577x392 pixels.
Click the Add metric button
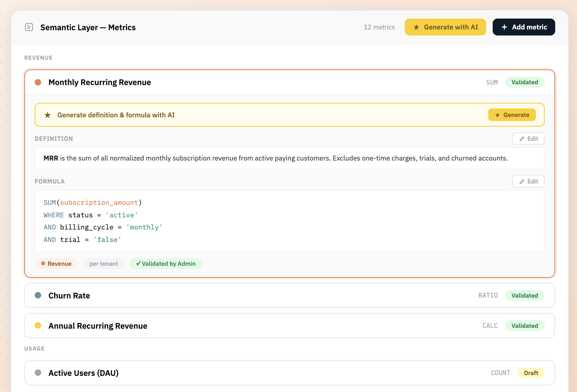click(x=524, y=27)
